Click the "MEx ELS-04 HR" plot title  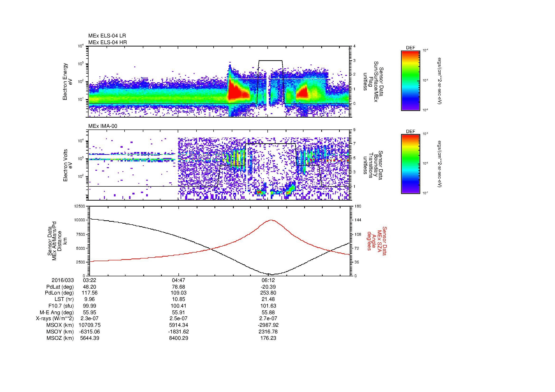pos(107,42)
